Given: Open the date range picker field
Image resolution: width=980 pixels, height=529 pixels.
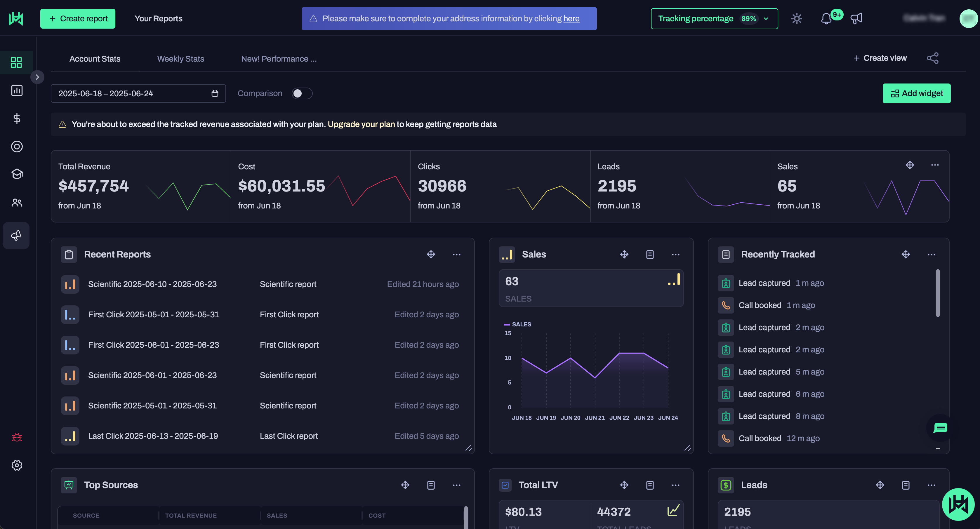Looking at the screenshot, I should 138,93.
